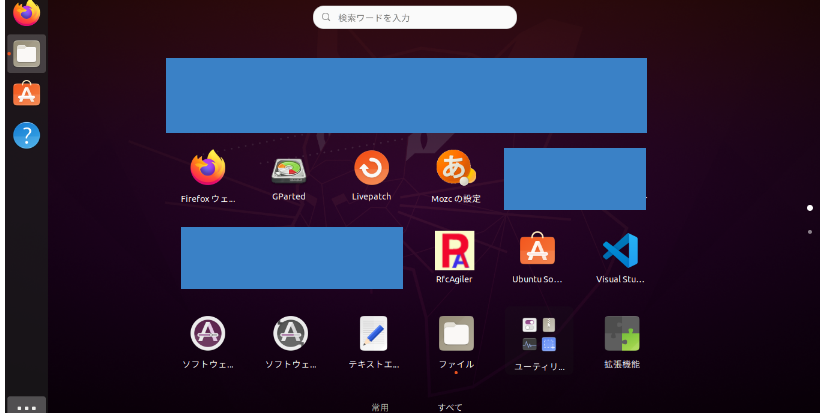Select the first app page indicator dot
This screenshot has height=415, width=820.
[810, 208]
